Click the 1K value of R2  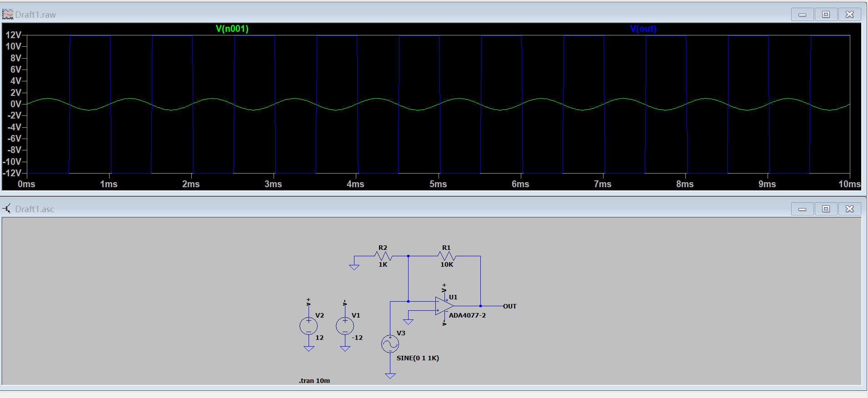(x=383, y=264)
